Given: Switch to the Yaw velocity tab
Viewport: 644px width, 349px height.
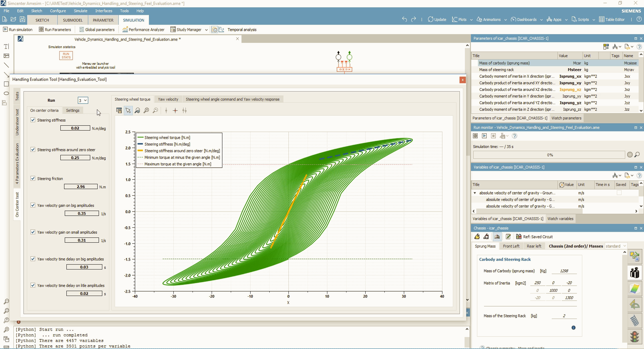Looking at the screenshot, I should (168, 99).
